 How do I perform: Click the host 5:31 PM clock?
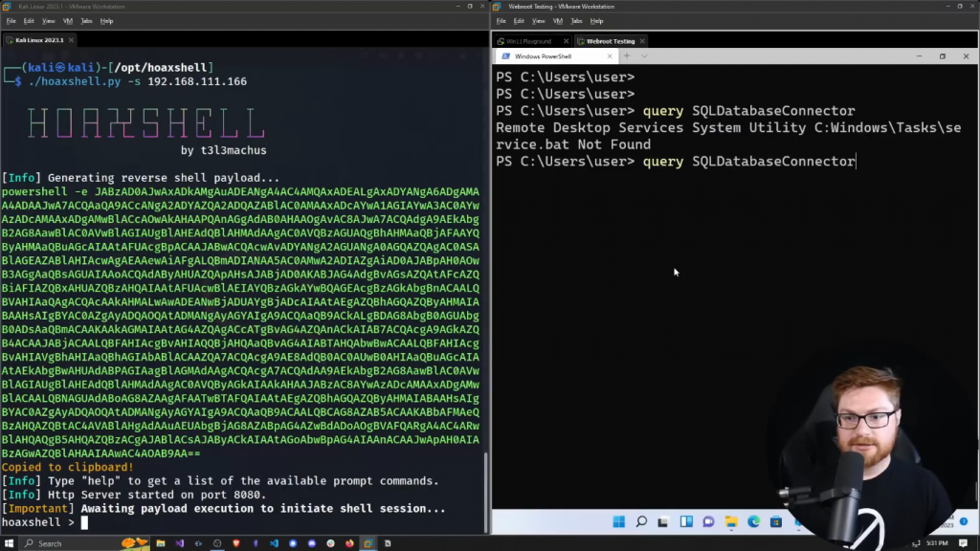pyautogui.click(x=937, y=543)
